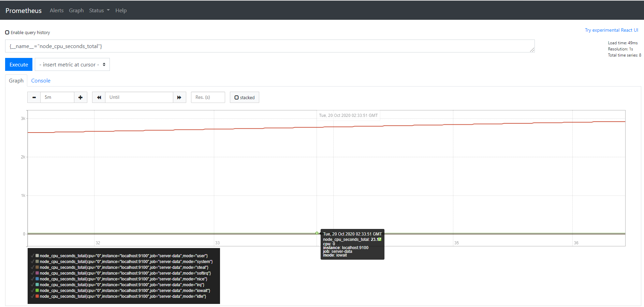This screenshot has width=644, height=307.
Task: Click the minus icon to decrease time range
Action: pyautogui.click(x=34, y=97)
